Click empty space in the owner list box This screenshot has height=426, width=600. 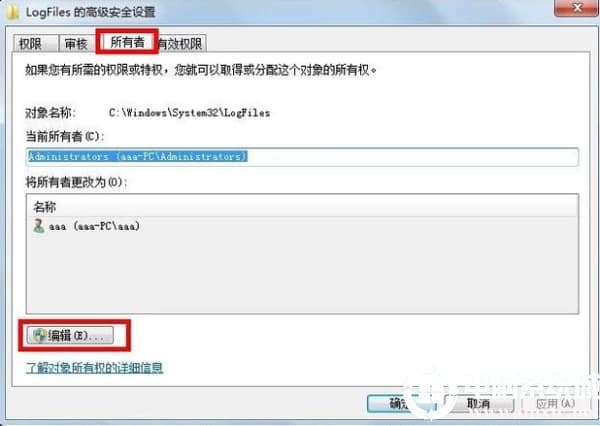click(x=302, y=274)
